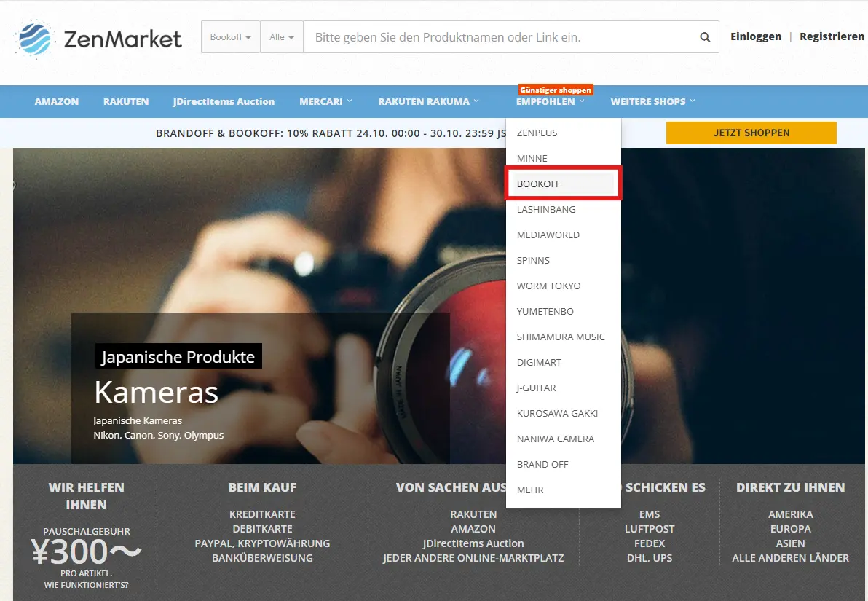Open the Bookoff shop selector dropdown
This screenshot has height=601, width=868.
point(230,37)
